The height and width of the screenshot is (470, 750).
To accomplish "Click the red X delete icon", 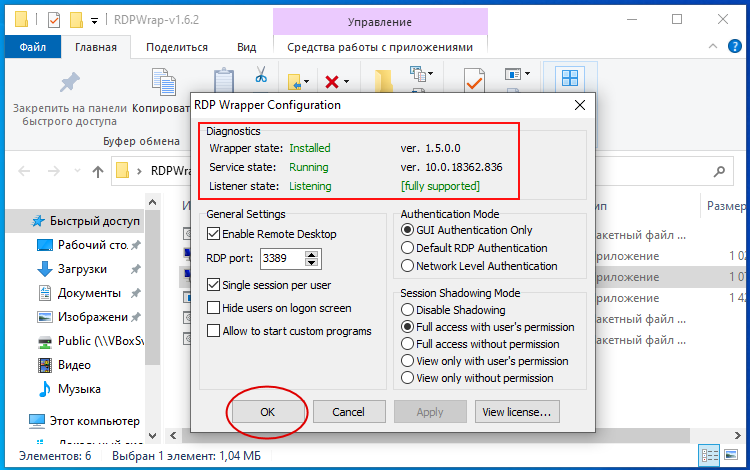I will point(331,82).
